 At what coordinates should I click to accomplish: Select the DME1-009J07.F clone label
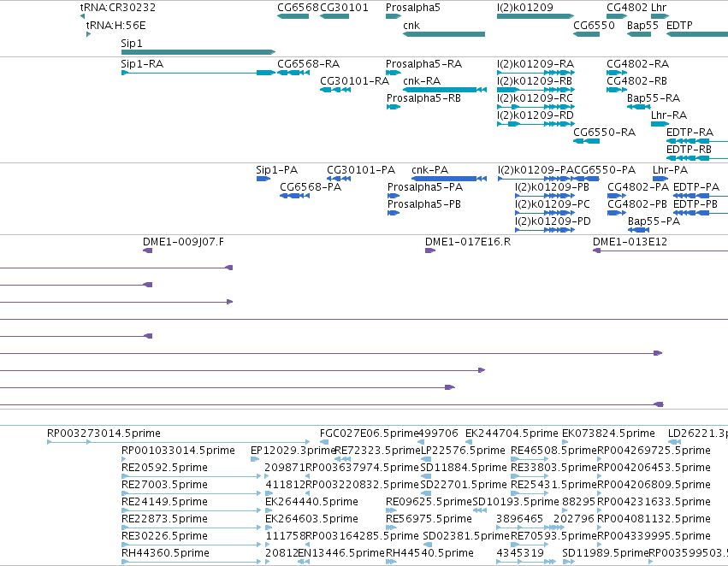coord(183,242)
